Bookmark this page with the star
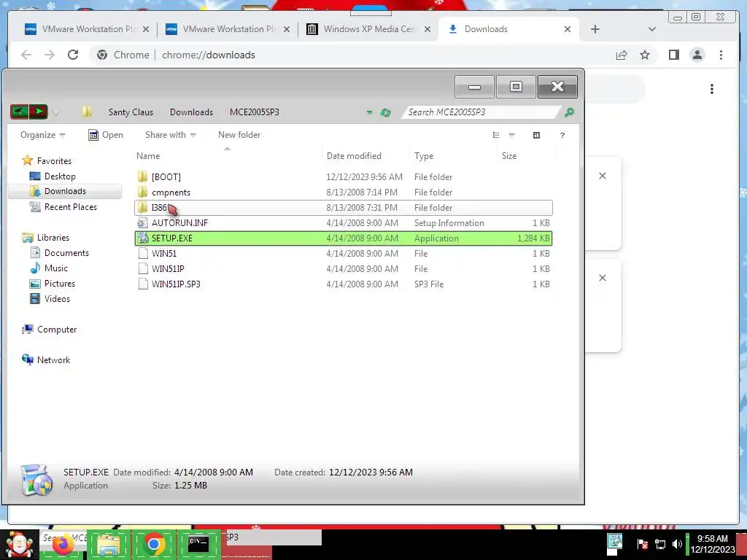Viewport: 747px width, 560px height. tap(645, 55)
